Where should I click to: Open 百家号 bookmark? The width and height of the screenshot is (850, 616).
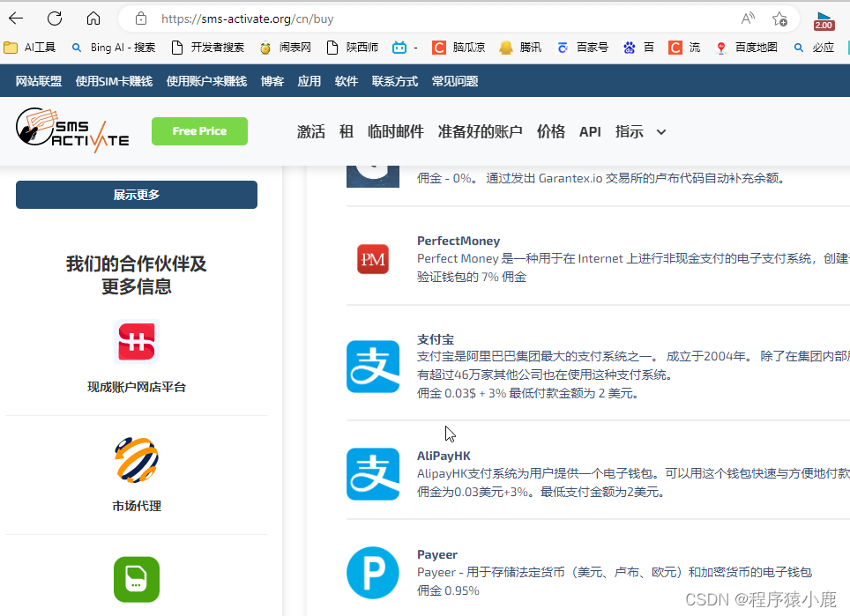pyautogui.click(x=583, y=48)
